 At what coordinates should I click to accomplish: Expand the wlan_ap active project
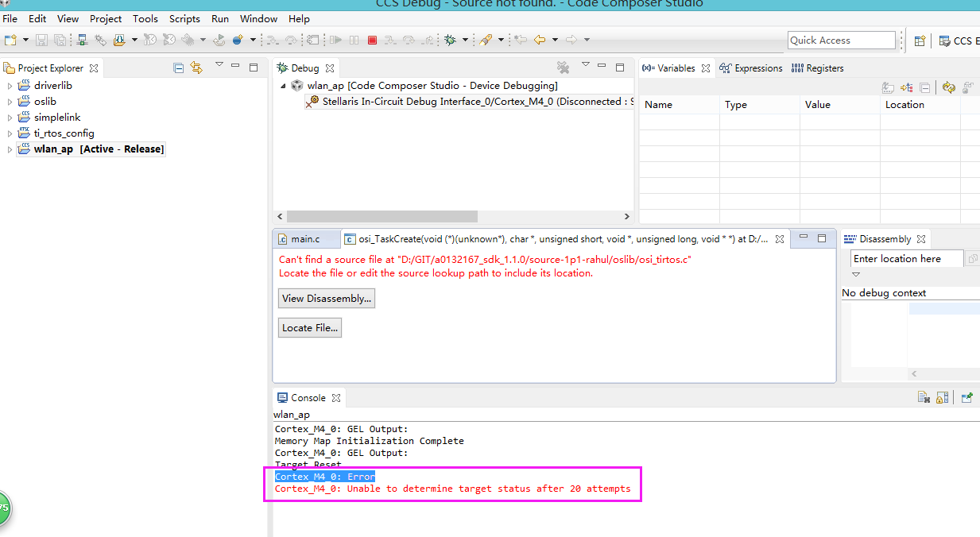[x=10, y=149]
